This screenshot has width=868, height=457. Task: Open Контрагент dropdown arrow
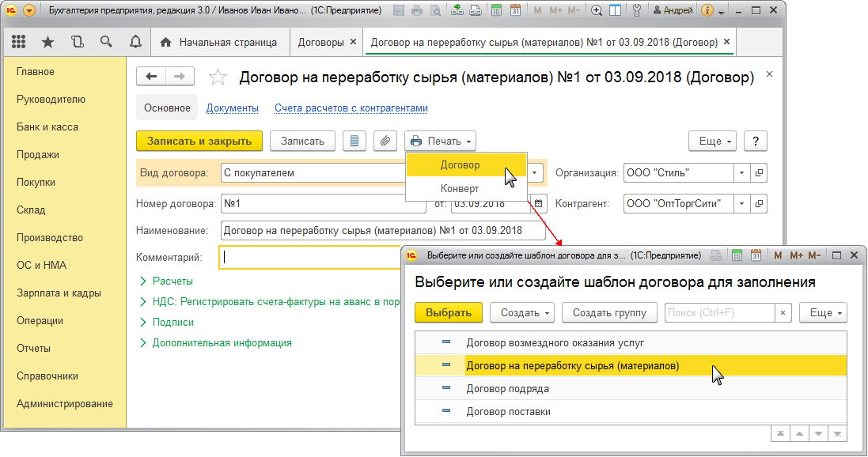[741, 204]
